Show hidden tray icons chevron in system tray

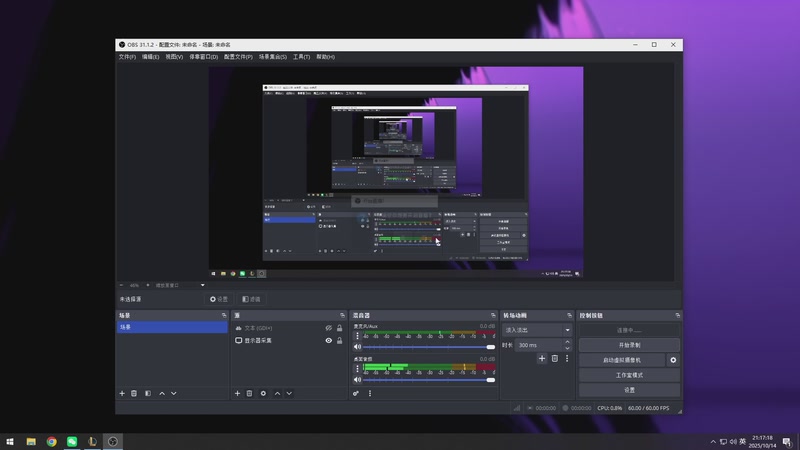[713, 442]
